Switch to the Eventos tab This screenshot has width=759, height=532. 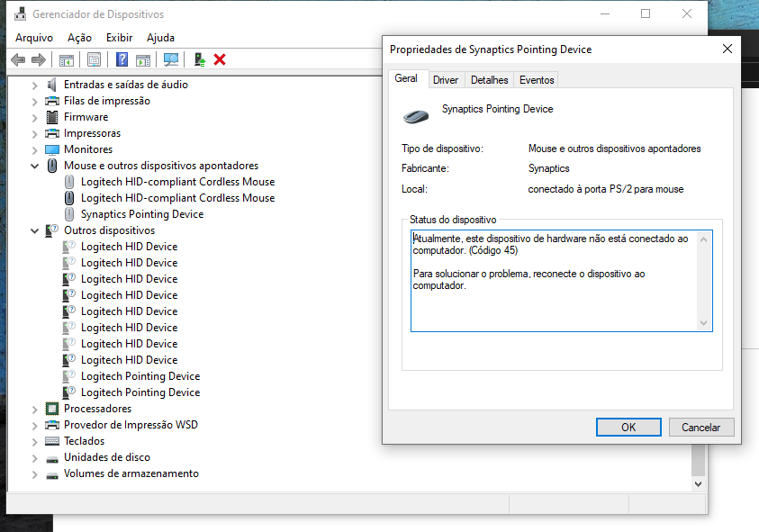[537, 80]
